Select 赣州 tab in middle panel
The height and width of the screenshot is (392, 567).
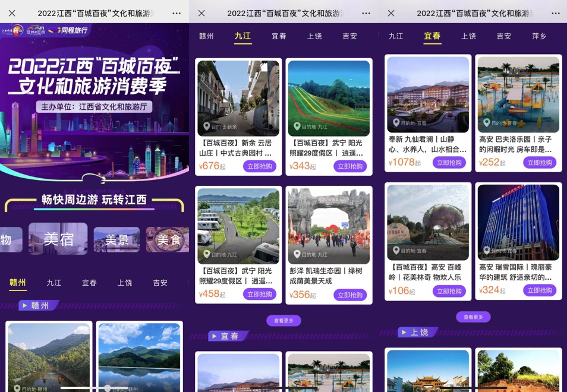[206, 36]
